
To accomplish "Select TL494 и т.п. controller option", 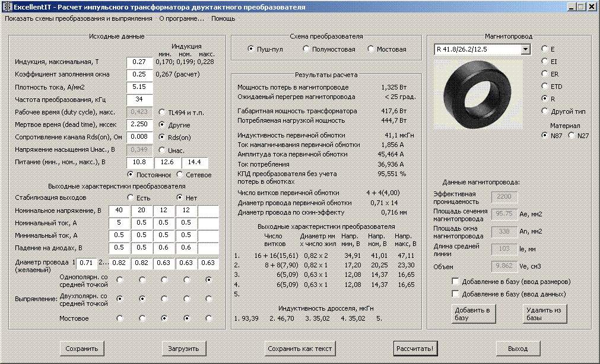I will 163,112.
